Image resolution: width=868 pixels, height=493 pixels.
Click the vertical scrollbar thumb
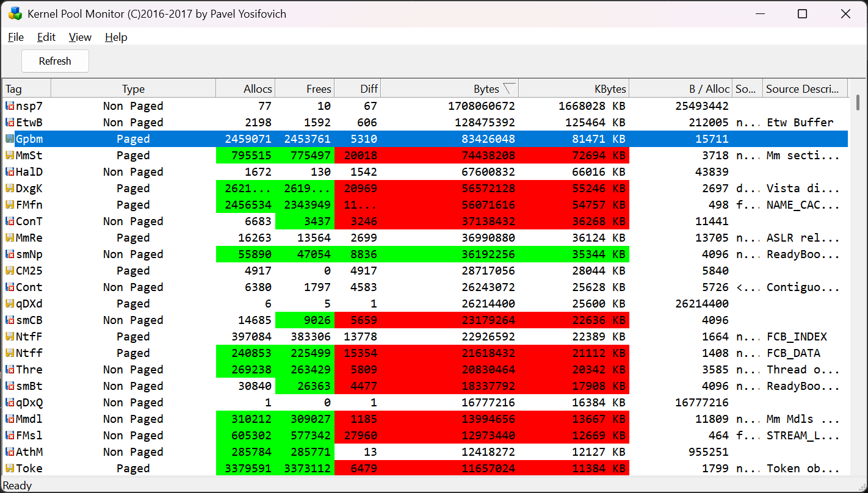858,101
